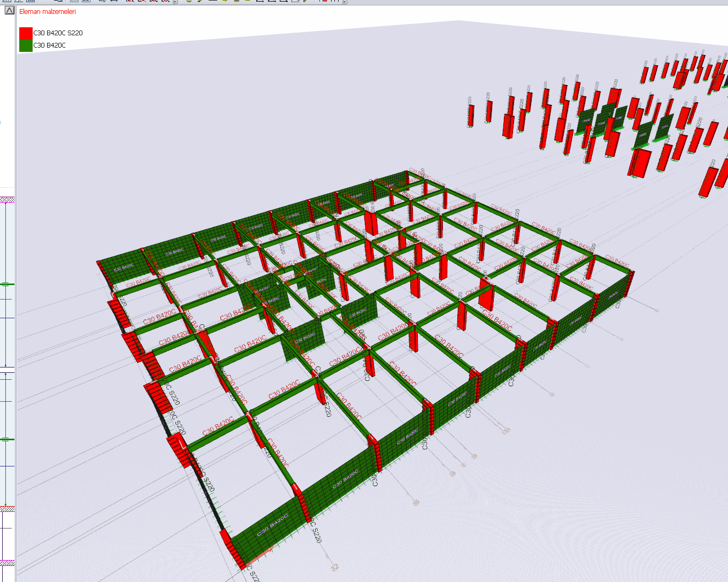Viewport: 728px width, 582px height.
Task: Click the upper thick green level marker
Action: [x=6, y=285]
